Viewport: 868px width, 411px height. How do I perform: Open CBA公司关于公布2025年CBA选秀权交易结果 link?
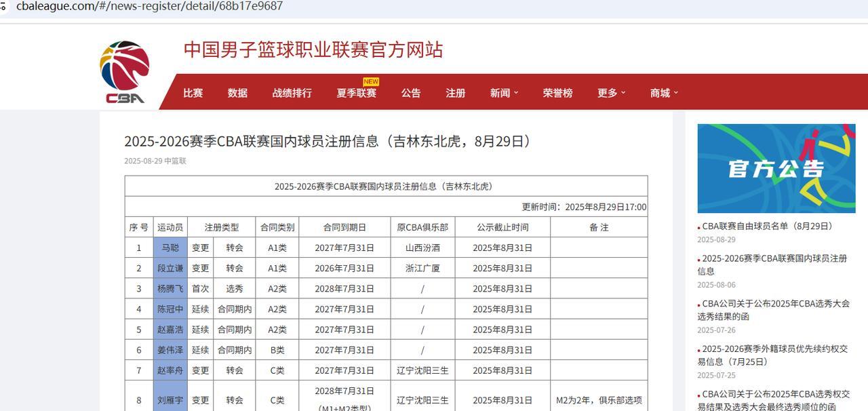coord(774,400)
